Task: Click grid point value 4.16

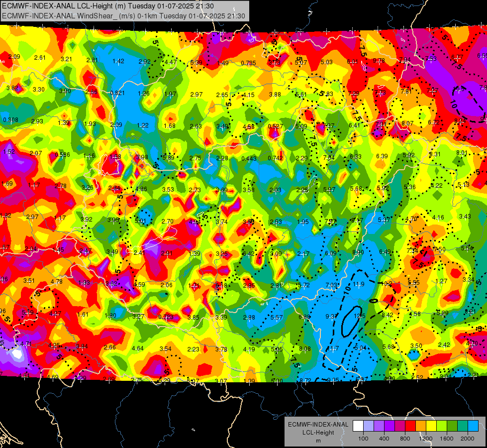Action: (x=438, y=218)
